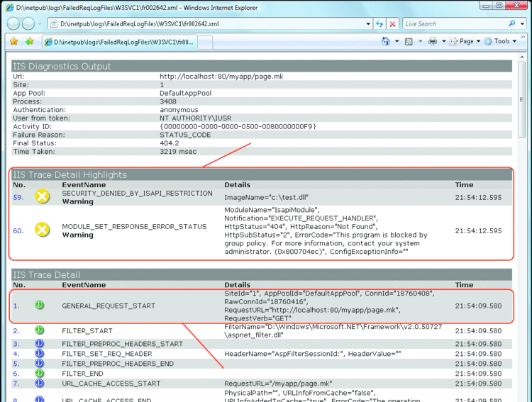The image size is (532, 402).
Task: Open event link 60. in Highlights
Action: click(x=18, y=230)
